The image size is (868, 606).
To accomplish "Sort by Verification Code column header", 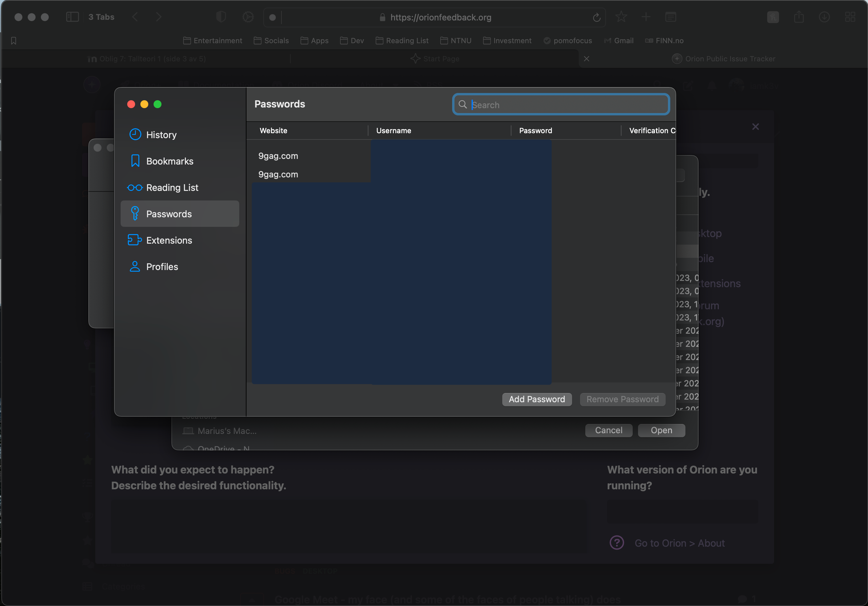I will 649,131.
